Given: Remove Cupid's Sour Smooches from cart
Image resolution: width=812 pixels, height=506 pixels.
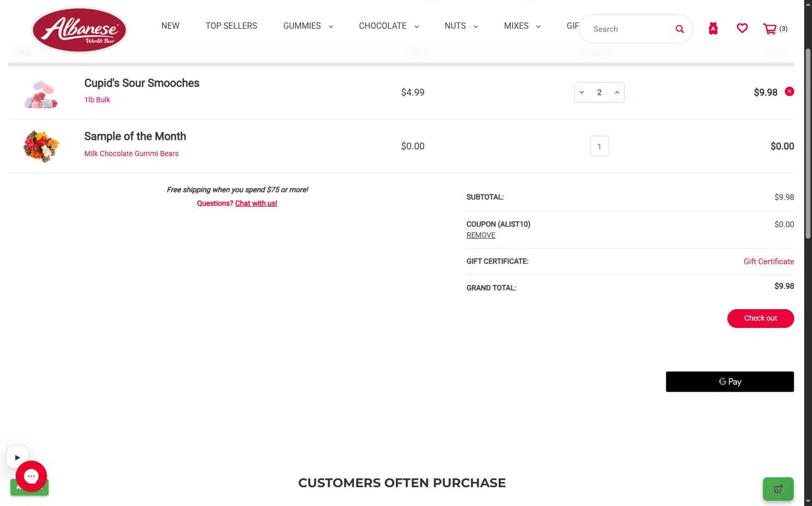Looking at the screenshot, I should (x=790, y=91).
